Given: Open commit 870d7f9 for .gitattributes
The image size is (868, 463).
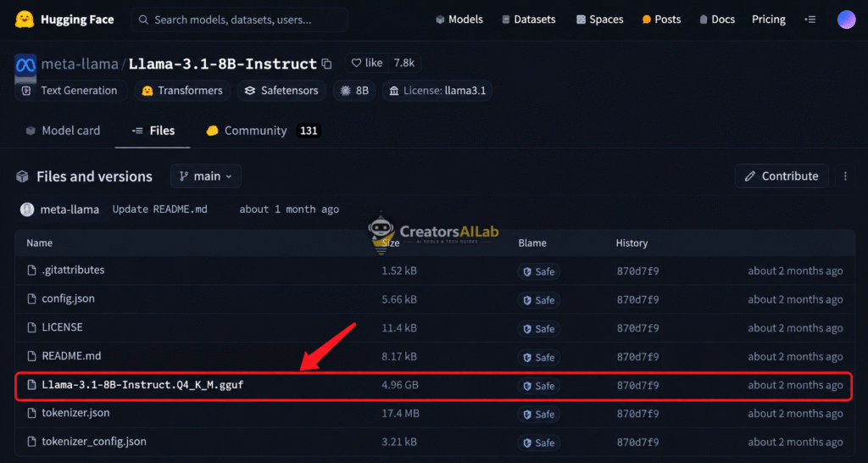Looking at the screenshot, I should pos(637,271).
